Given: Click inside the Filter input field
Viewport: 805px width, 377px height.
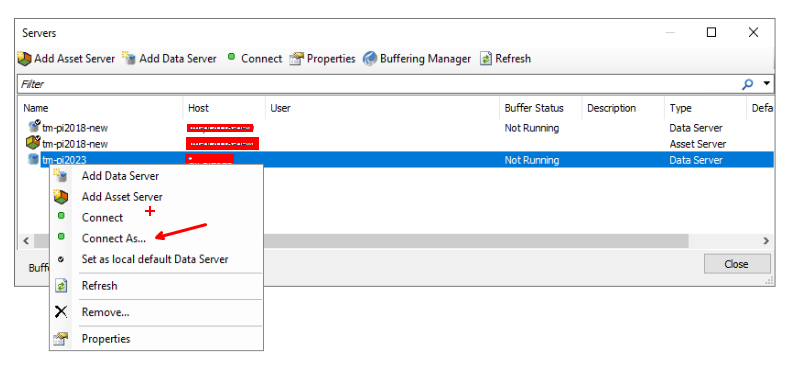Looking at the screenshot, I should 380,84.
